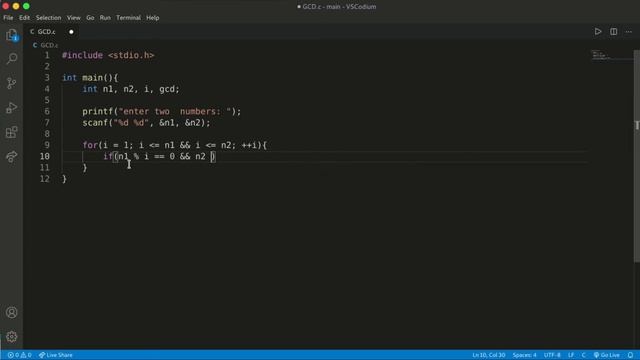Click Live Share in status bar
Viewport: 640px width, 360px height.
tap(56, 355)
